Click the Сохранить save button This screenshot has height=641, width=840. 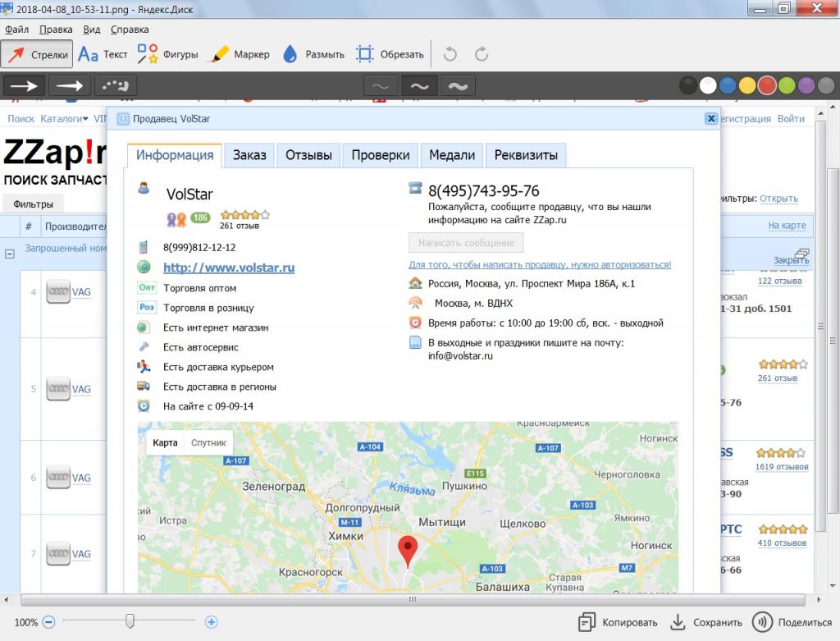[706, 622]
